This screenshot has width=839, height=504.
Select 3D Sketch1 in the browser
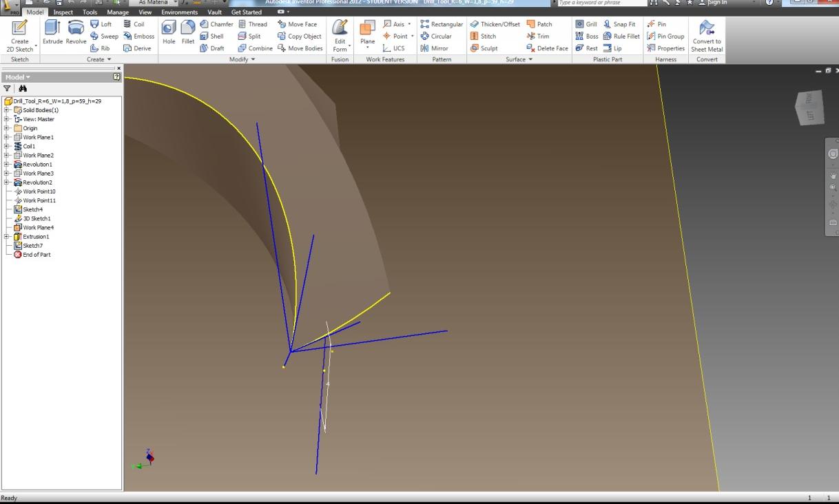[x=32, y=218]
